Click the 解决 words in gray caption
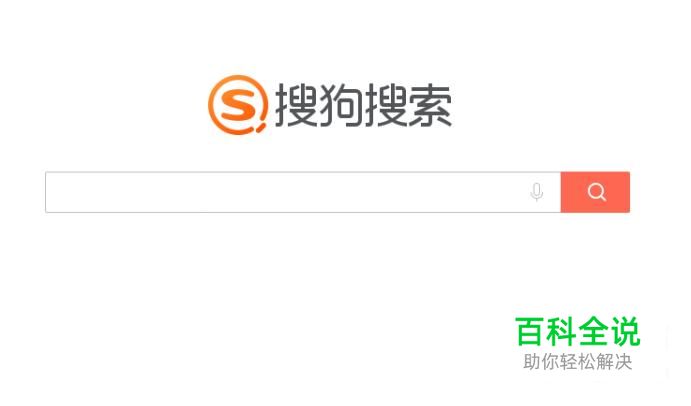The image size is (691, 406). pyautogui.click(x=614, y=362)
